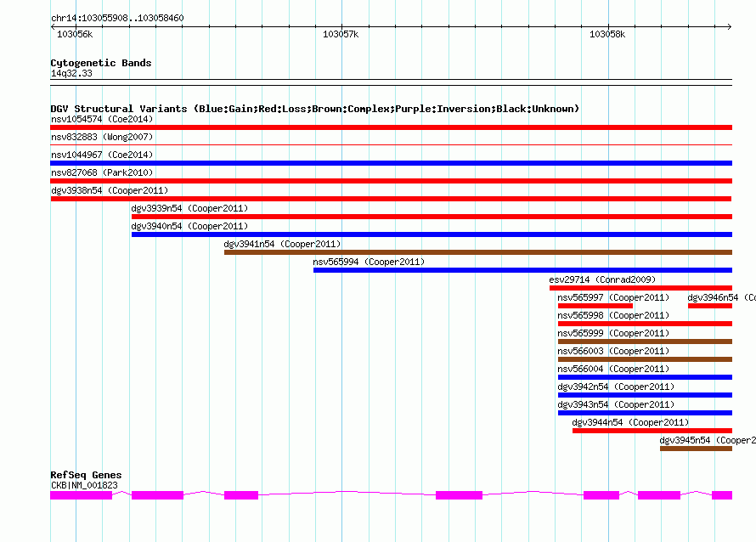The image size is (756, 542).
Task: Select the brown bar under nsv566003
Action: coord(645,359)
